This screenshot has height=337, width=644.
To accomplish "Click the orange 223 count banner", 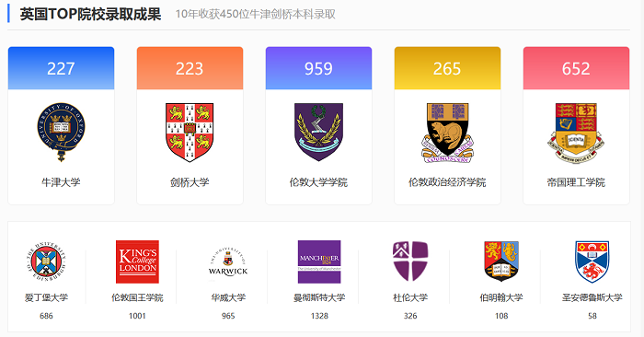I will [x=190, y=68].
